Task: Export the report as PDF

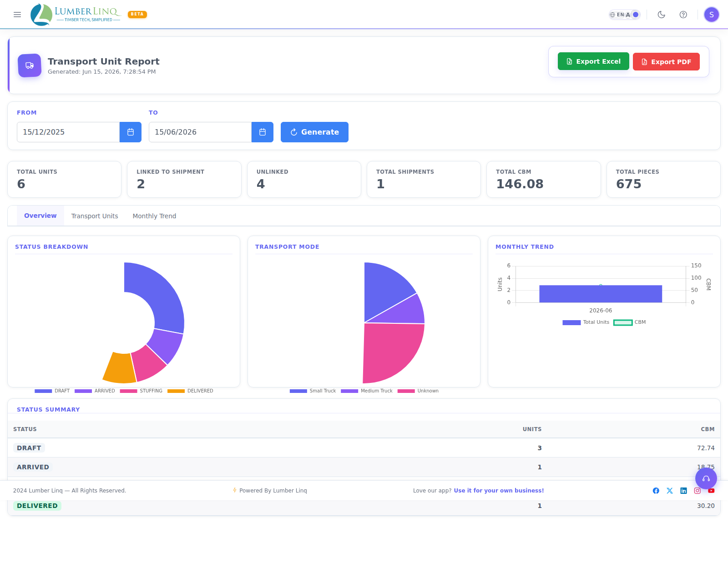Action: click(666, 62)
